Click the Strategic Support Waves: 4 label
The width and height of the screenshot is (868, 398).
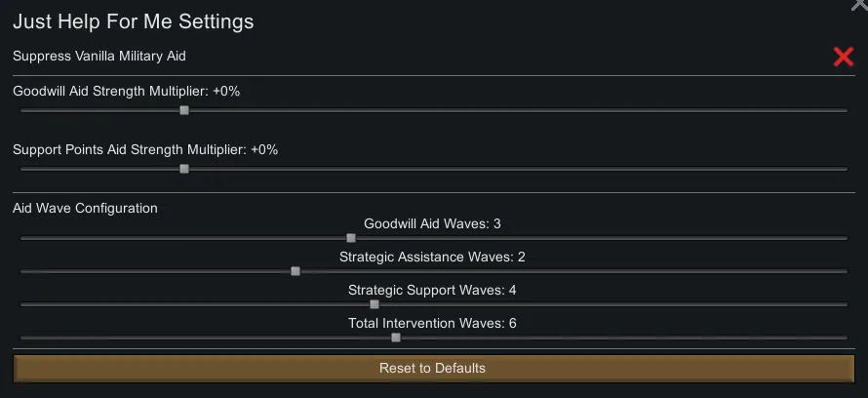point(432,291)
